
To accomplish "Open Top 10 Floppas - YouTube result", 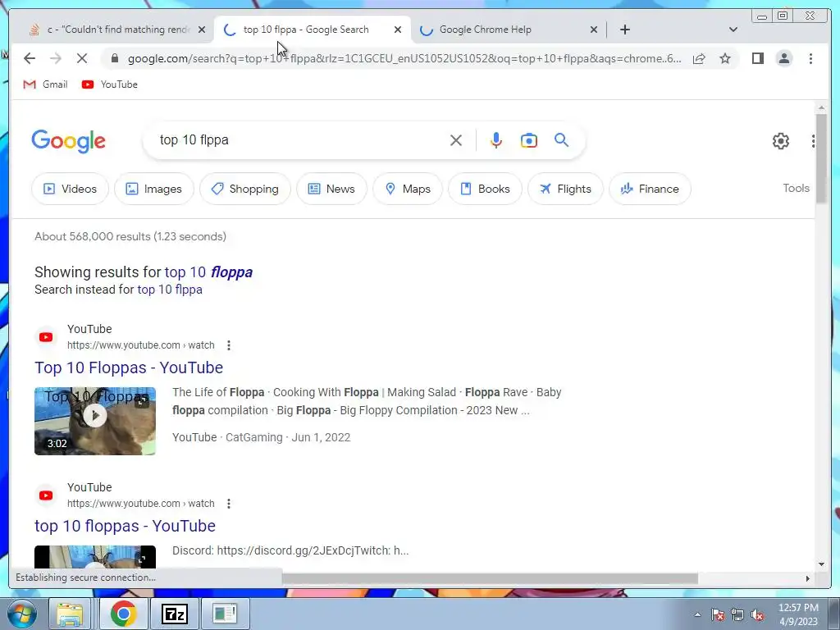I will (x=129, y=367).
